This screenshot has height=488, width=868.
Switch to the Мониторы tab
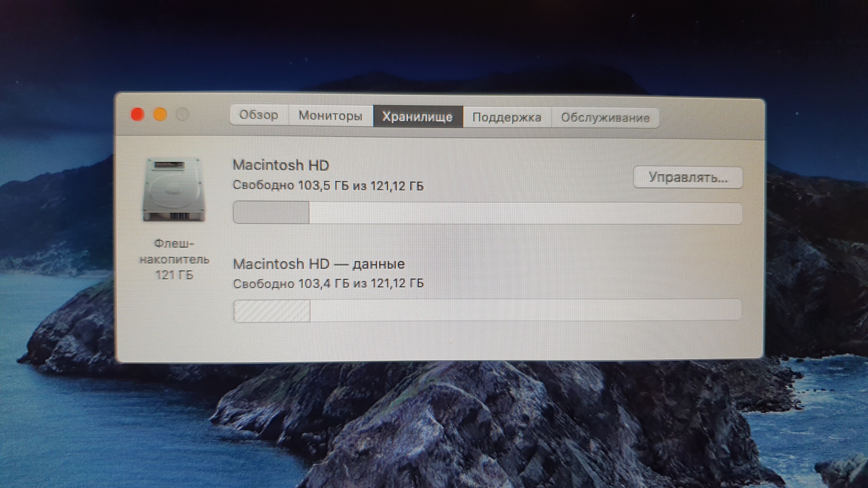pos(330,116)
